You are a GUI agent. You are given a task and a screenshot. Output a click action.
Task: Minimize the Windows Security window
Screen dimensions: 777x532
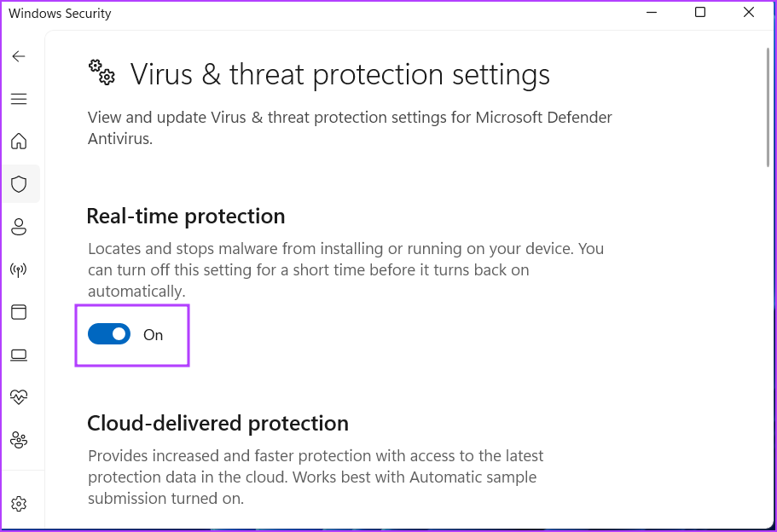(652, 13)
